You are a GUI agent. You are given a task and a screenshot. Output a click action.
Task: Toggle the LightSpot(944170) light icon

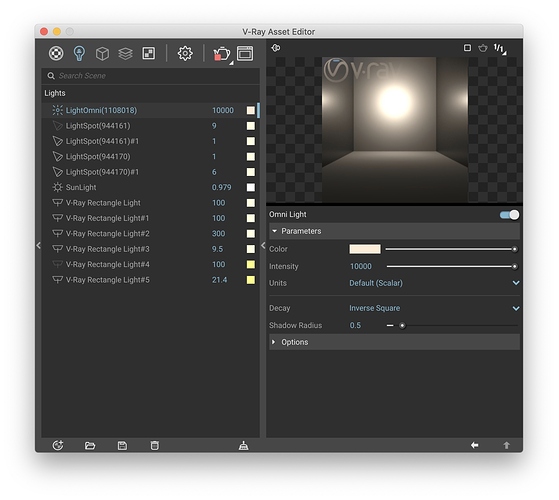pos(57,156)
